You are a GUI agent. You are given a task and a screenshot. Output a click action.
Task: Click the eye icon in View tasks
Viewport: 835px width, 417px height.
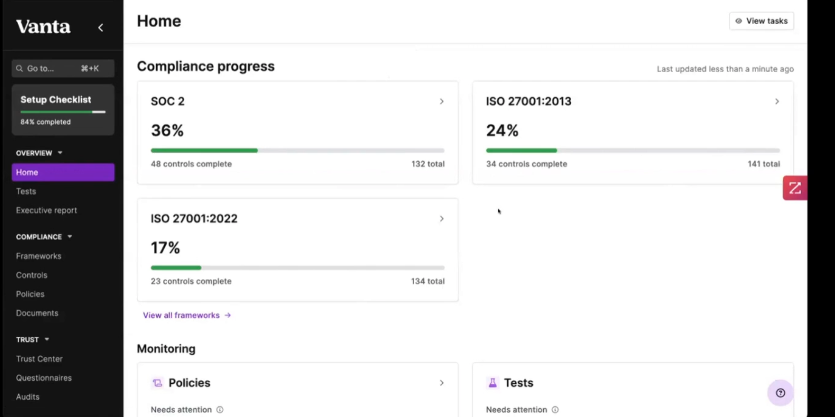click(x=739, y=21)
